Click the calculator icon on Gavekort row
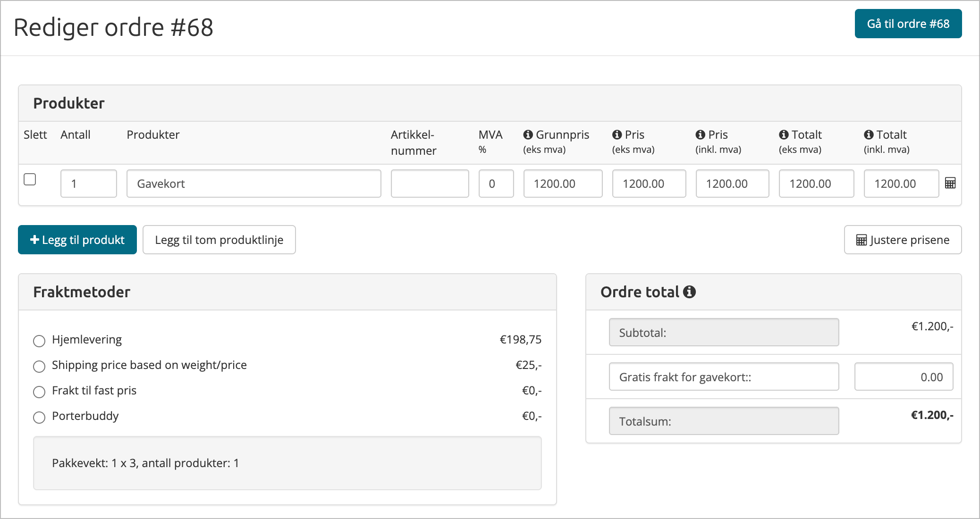Screen dimensions: 980x519 point(950,184)
